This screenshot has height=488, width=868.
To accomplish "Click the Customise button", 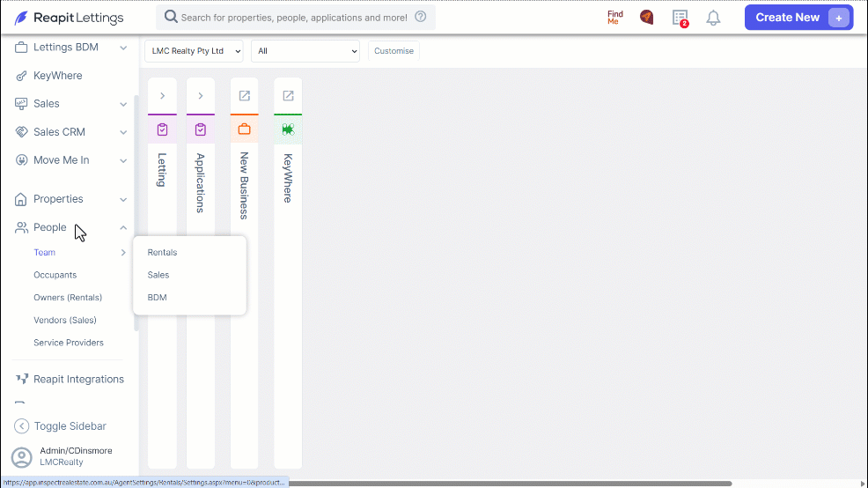I will [x=394, y=51].
